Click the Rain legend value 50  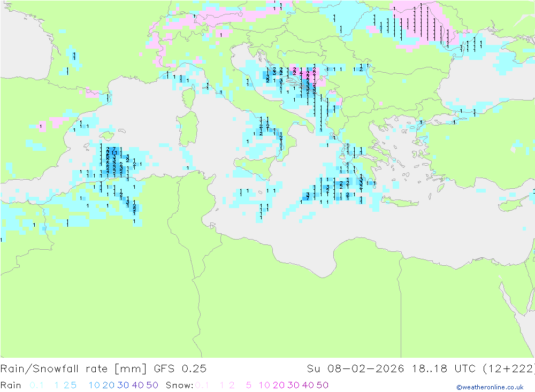[152, 385]
